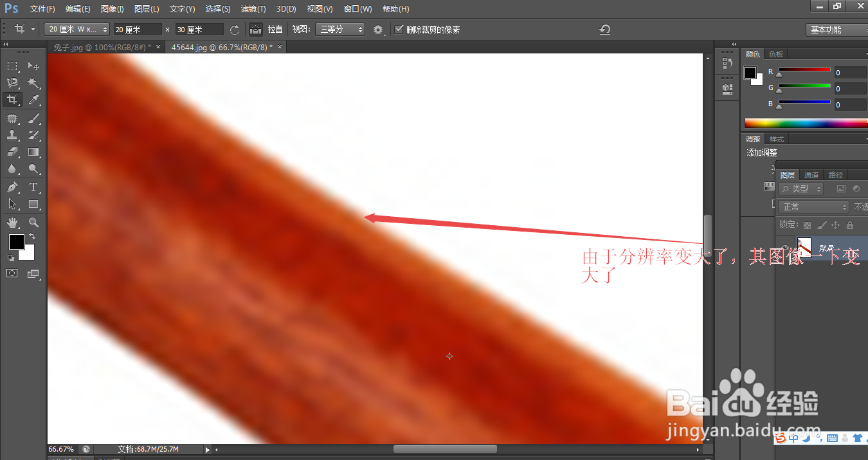
Task: Select the Rectangular Marquee tool
Action: click(12, 66)
